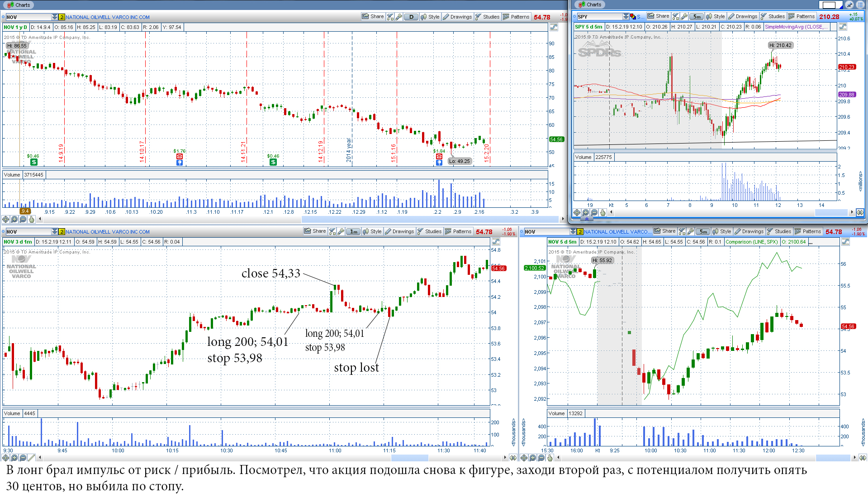Open quick study icon in SPY chart
868x503 pixels.
(676, 16)
